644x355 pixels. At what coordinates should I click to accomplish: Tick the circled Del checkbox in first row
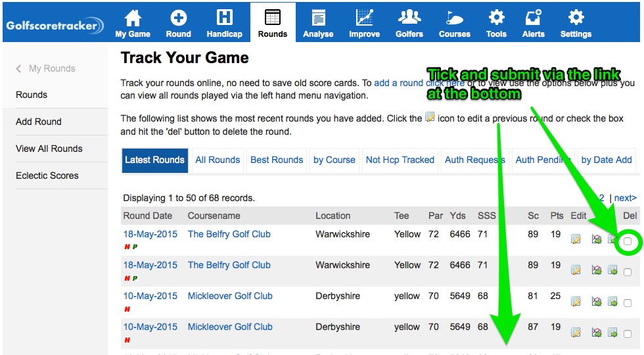tap(628, 241)
